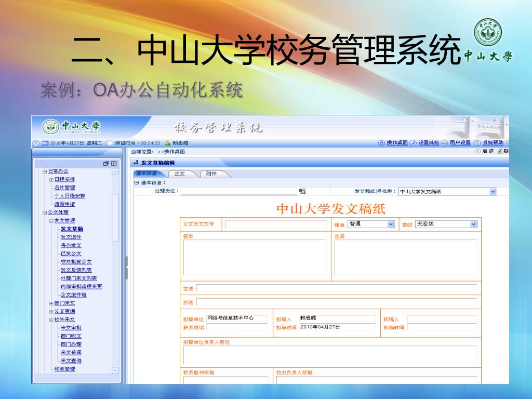Select 来文查询 in the sidebar tree
532x399 pixels.
[71, 361]
